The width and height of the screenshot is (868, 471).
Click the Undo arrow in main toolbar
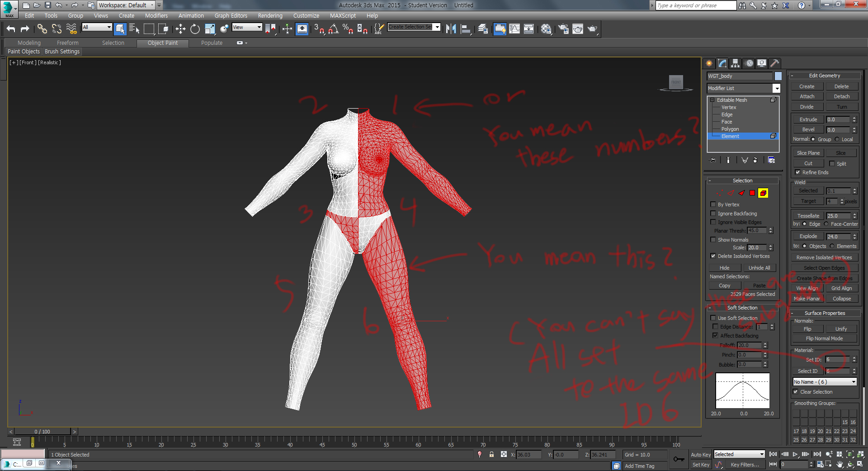click(x=11, y=29)
